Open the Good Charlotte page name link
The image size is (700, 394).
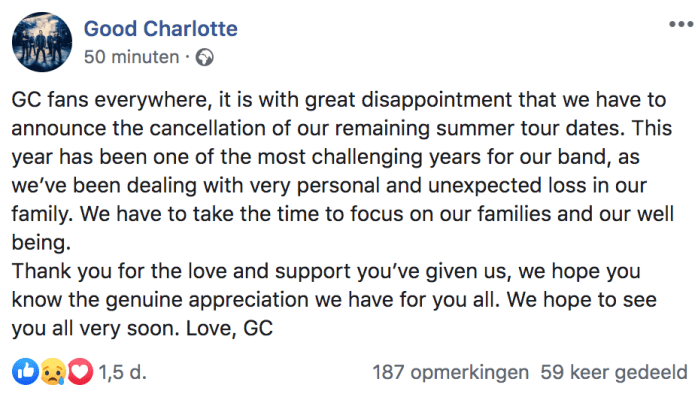161,29
